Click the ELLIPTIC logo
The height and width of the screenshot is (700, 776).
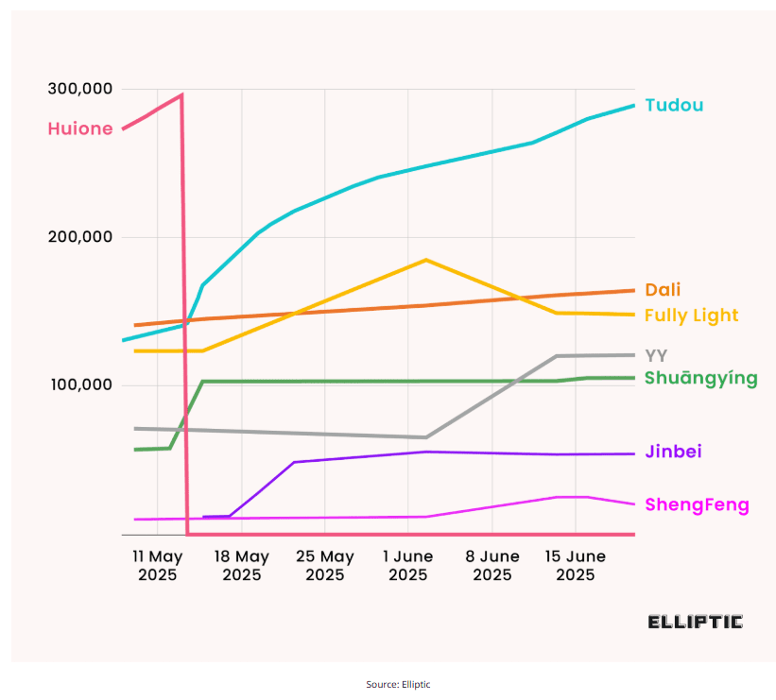[695, 622]
